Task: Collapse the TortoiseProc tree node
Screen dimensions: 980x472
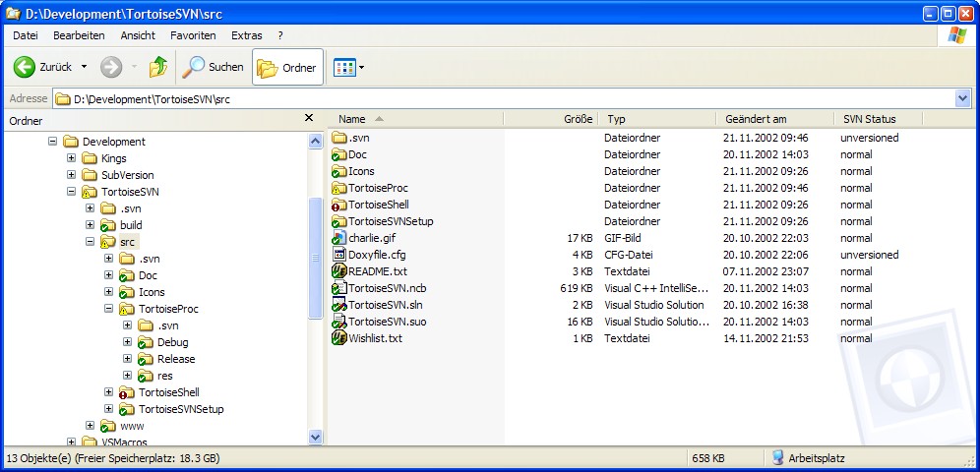Action: pos(109,309)
